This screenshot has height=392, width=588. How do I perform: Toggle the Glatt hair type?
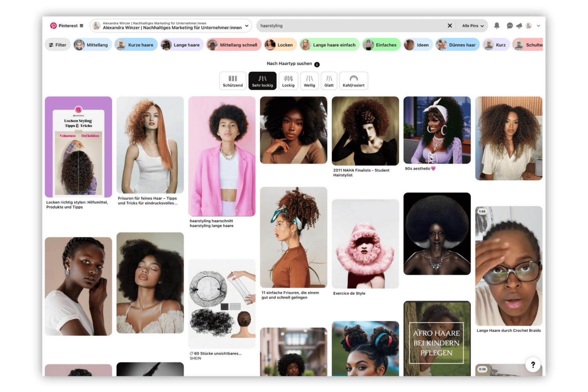point(329,81)
